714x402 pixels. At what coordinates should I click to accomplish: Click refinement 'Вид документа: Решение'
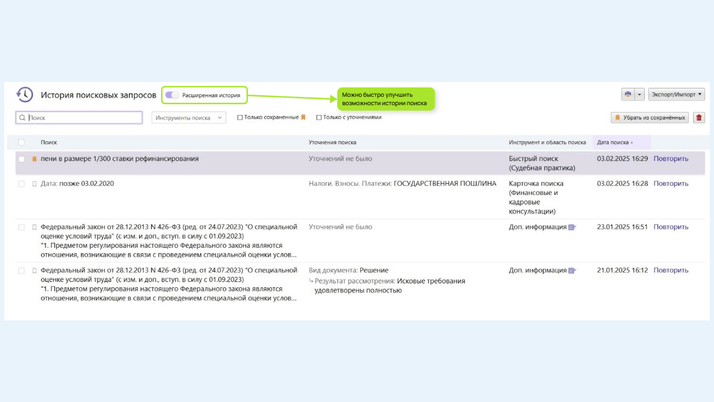point(348,270)
